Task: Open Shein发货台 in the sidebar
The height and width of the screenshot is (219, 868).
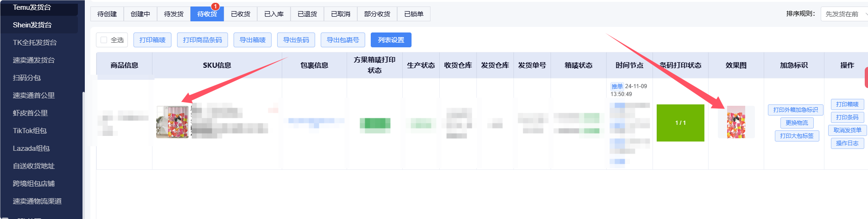Action: click(32, 25)
